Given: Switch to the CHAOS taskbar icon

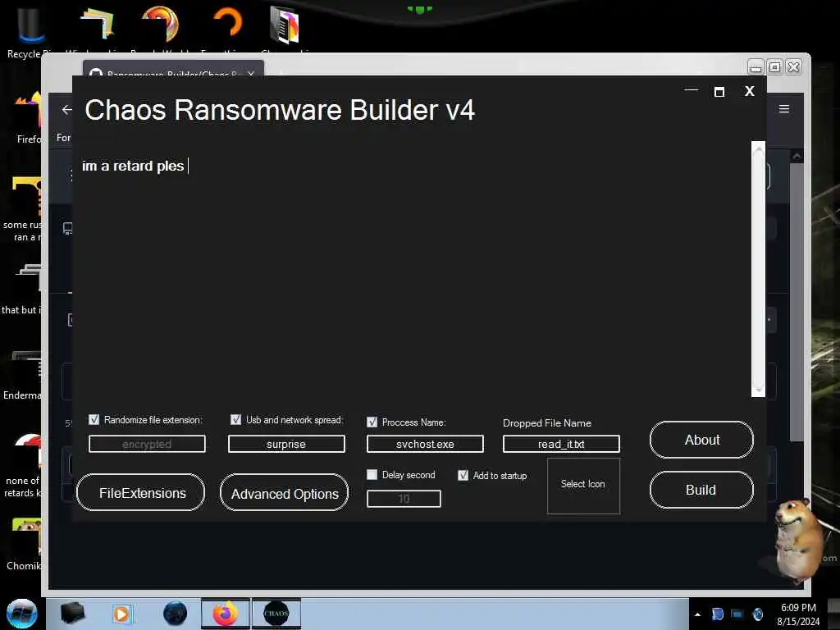Looking at the screenshot, I should [x=276, y=614].
